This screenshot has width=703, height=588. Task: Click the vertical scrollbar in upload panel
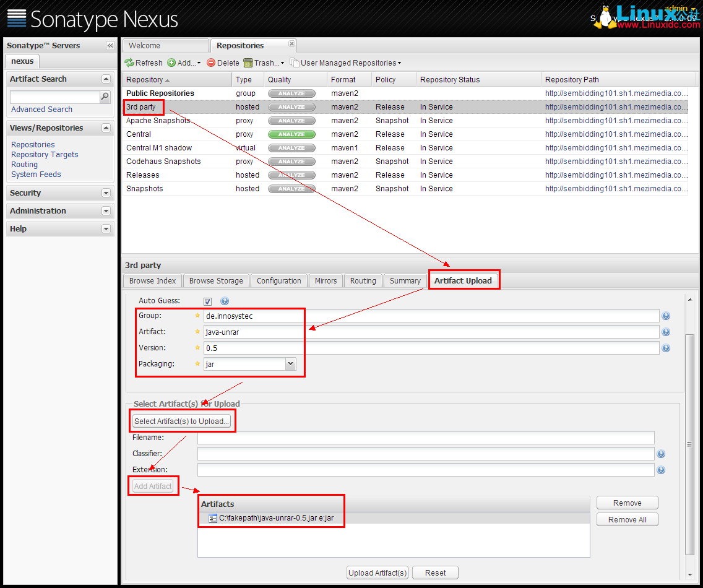691,444
